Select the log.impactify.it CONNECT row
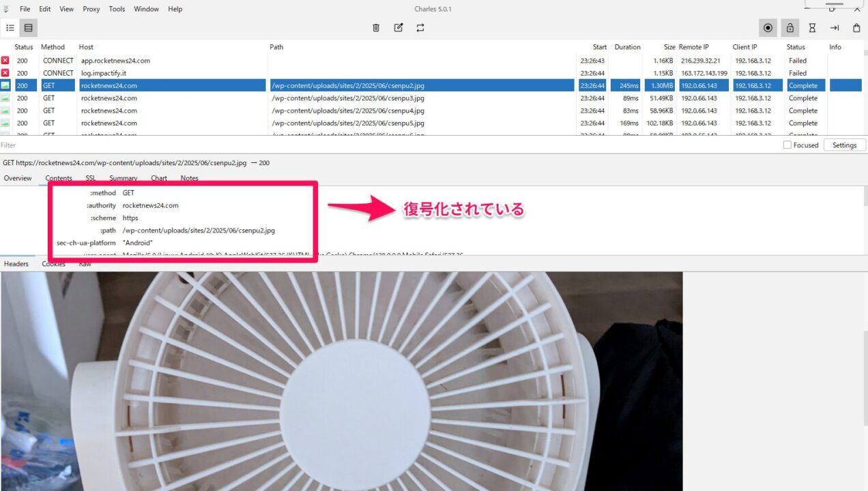 click(x=431, y=73)
